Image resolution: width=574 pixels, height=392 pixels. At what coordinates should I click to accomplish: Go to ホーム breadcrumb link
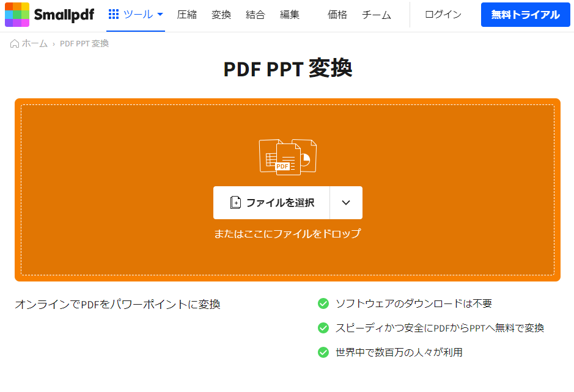point(34,43)
